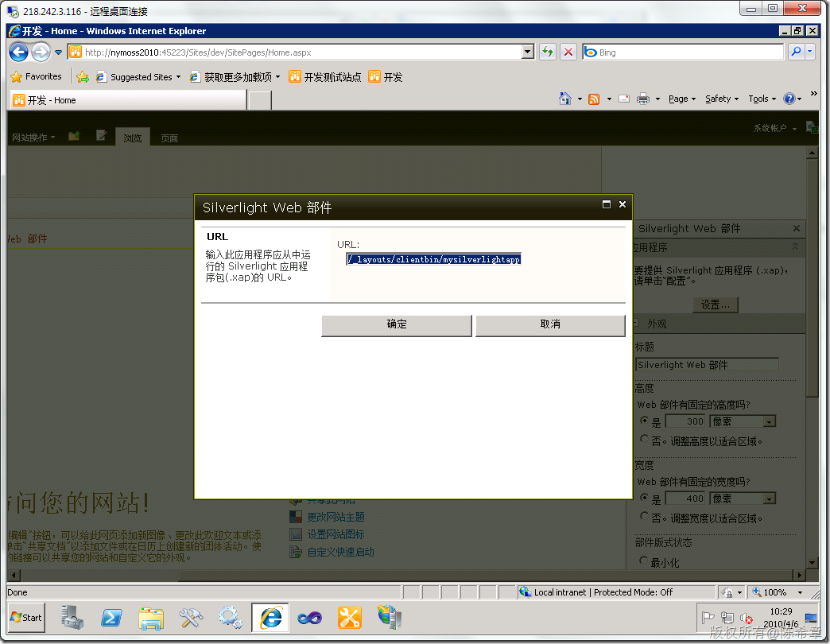
Task: Click the width value field showing 400
Action: pyautogui.click(x=685, y=499)
